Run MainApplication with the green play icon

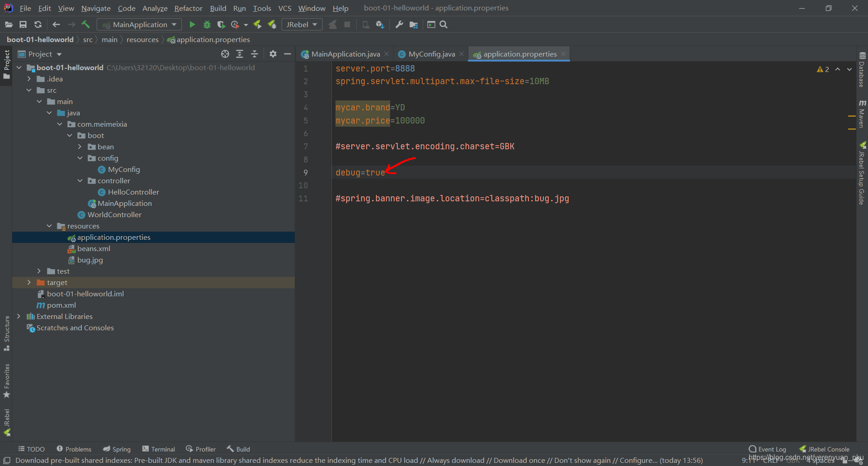(192, 24)
